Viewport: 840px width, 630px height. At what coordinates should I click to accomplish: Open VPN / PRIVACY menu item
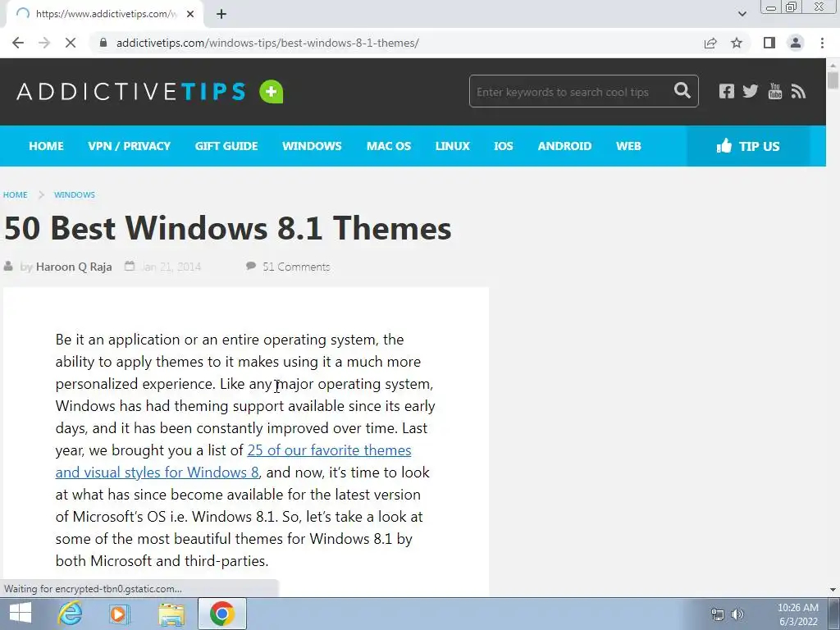[x=129, y=146]
